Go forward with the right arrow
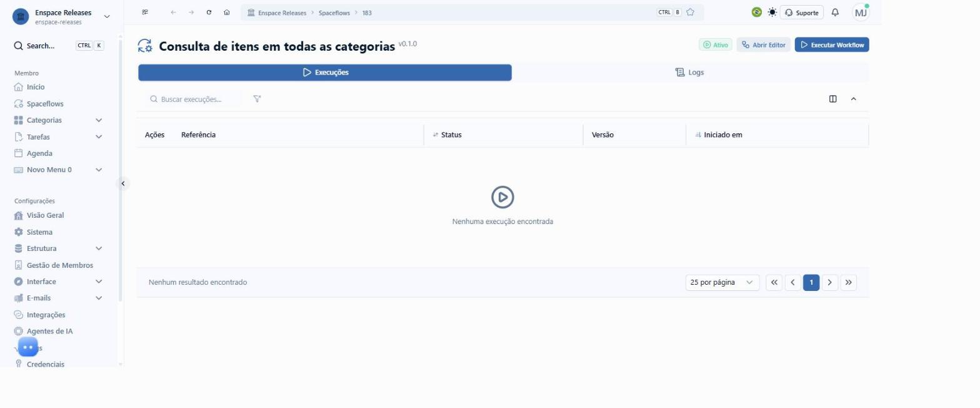 [x=191, y=13]
